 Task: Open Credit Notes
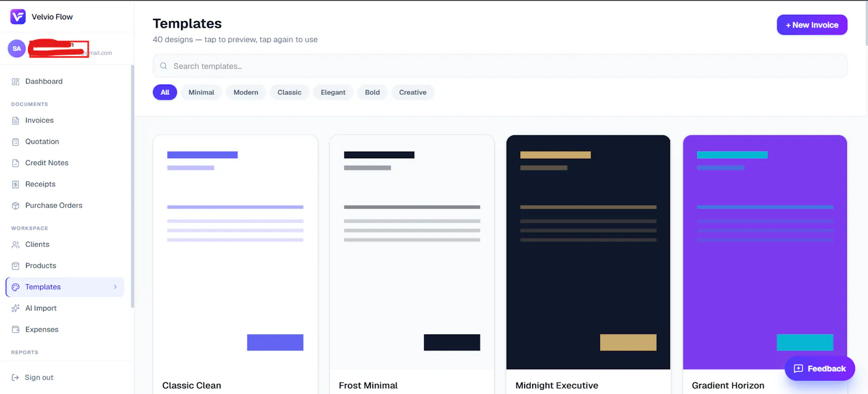pos(66,163)
